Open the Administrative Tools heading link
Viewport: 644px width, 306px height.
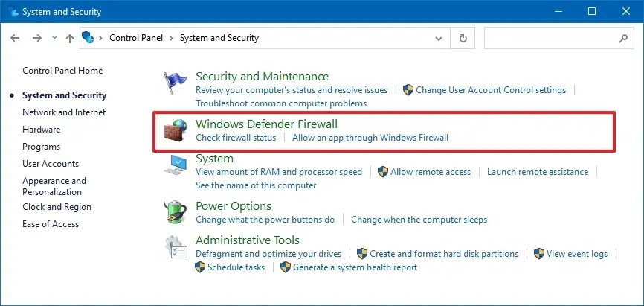(248, 240)
